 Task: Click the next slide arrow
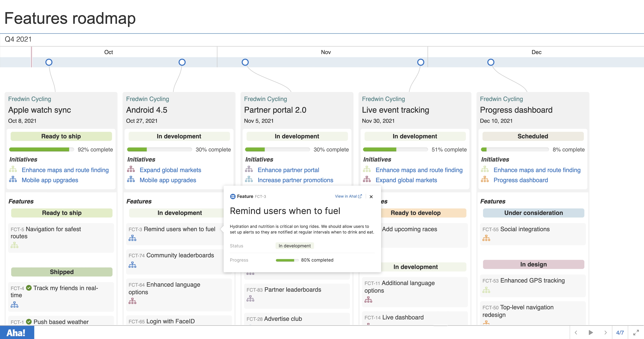606,332
